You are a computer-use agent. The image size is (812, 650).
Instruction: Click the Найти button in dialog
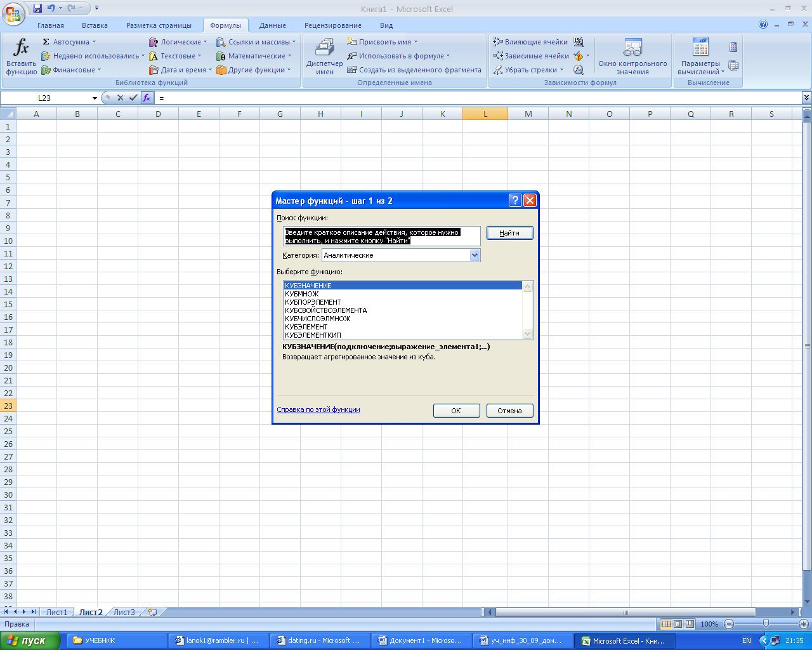point(509,233)
